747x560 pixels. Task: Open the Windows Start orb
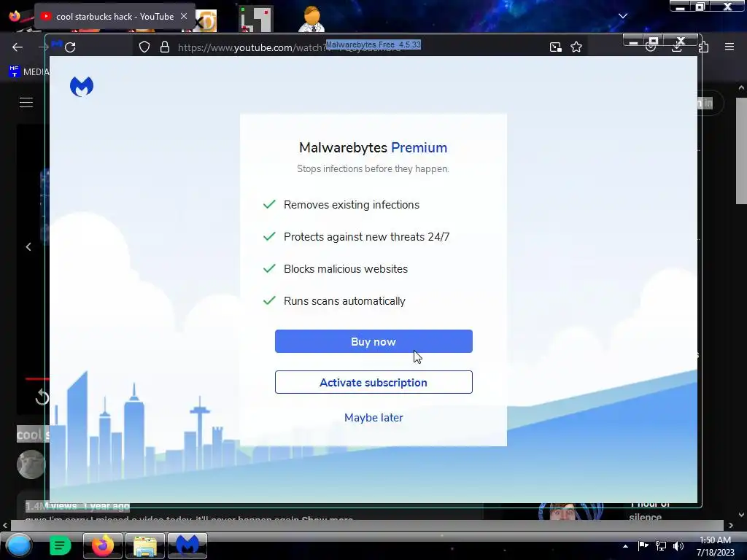19,545
